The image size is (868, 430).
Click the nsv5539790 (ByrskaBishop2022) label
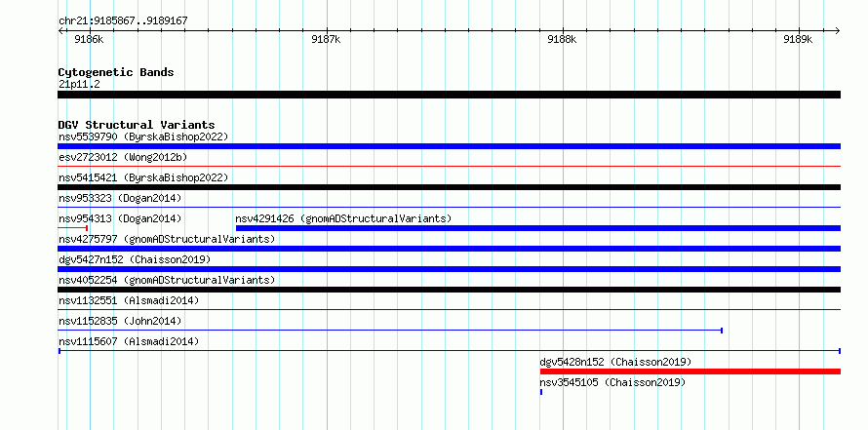tap(143, 137)
